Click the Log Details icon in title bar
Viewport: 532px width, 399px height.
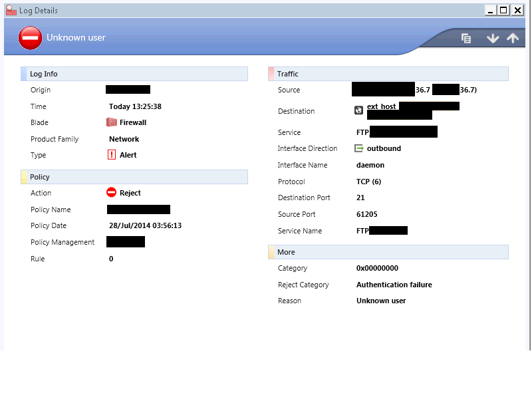(9, 10)
